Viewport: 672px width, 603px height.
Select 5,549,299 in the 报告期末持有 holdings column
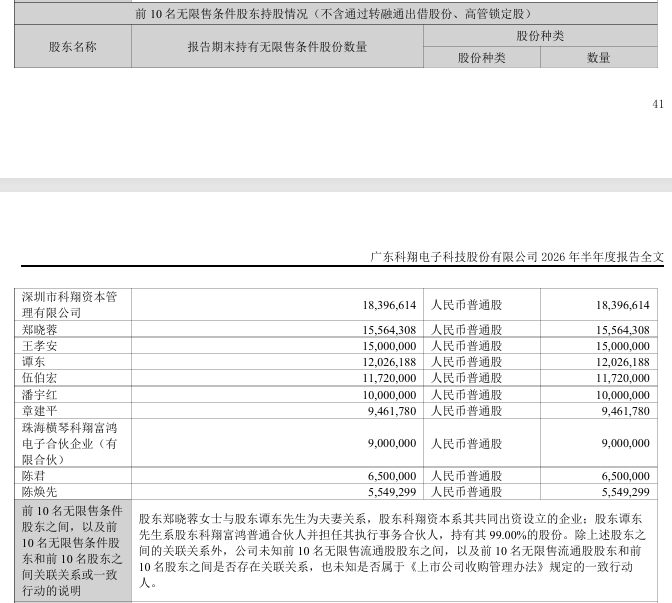coord(392,492)
